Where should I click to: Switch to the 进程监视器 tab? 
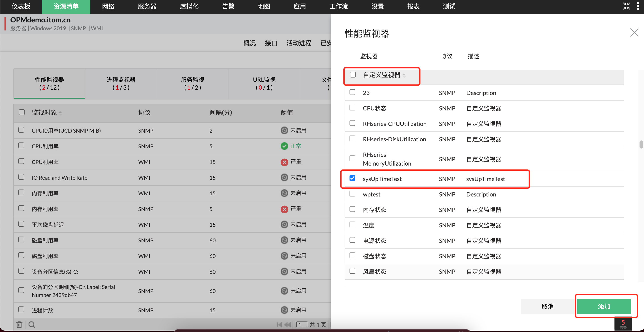point(121,83)
